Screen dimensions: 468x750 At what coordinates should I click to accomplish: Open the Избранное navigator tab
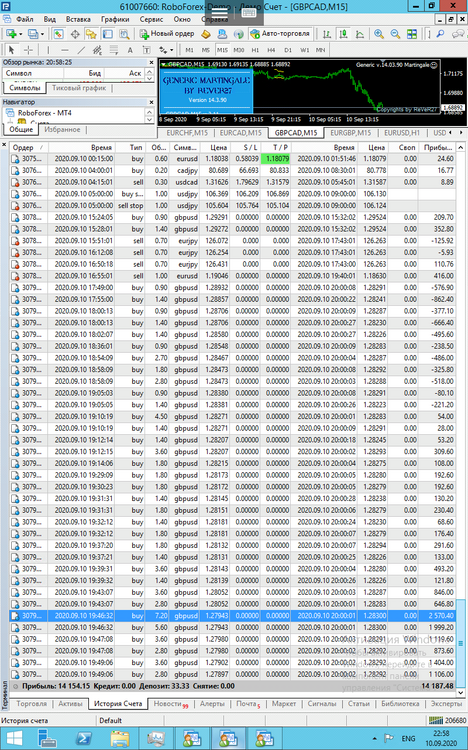click(62, 130)
